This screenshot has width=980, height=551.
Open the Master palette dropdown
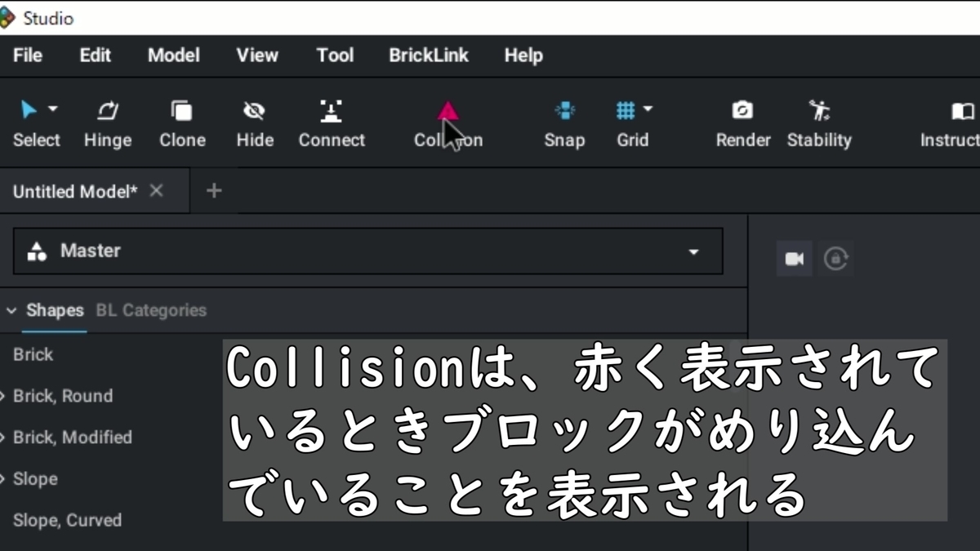coord(367,251)
